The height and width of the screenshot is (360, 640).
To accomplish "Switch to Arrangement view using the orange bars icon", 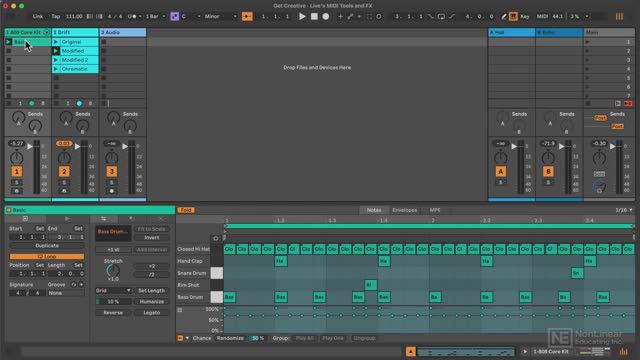I will 619,16.
